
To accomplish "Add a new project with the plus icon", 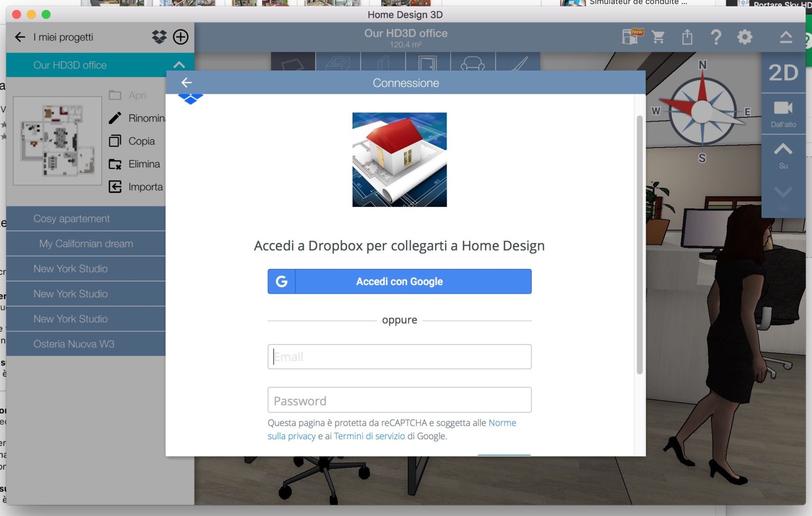I will point(181,37).
